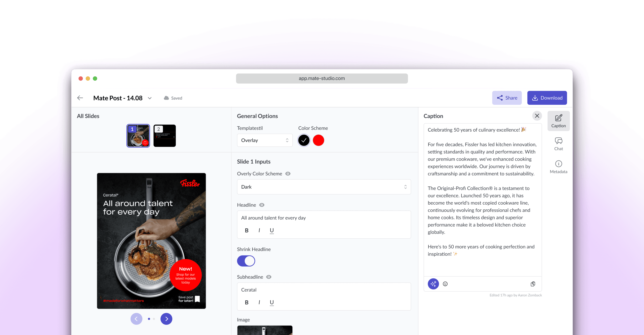Click the Download button
The width and height of the screenshot is (644, 335).
click(547, 98)
